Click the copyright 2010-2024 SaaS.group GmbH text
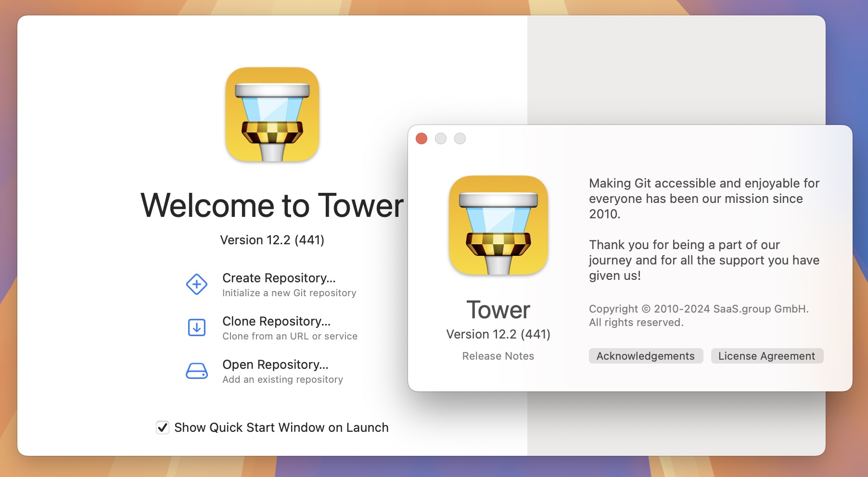This screenshot has width=868, height=477. click(x=699, y=315)
